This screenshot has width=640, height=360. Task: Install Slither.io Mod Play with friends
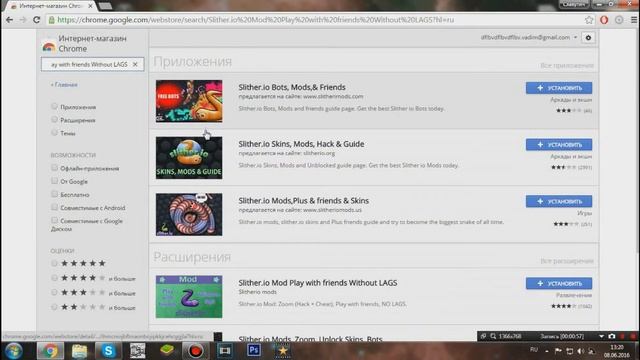[559, 283]
